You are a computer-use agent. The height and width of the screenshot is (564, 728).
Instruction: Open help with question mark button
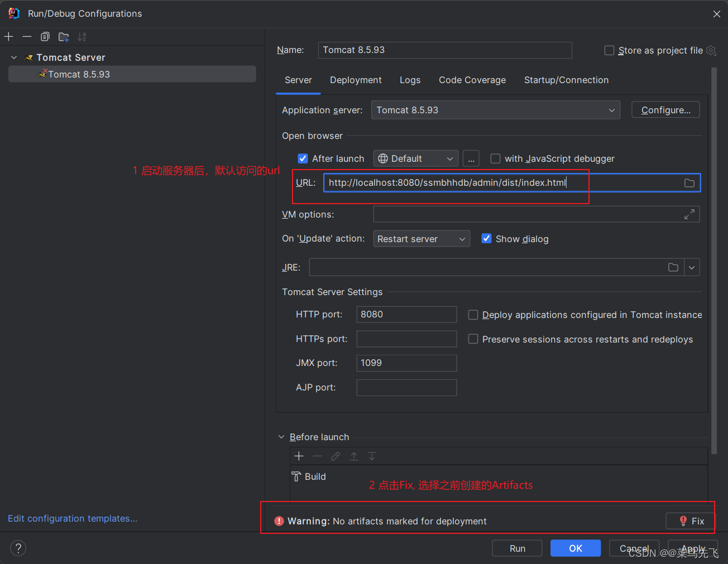coord(18,548)
